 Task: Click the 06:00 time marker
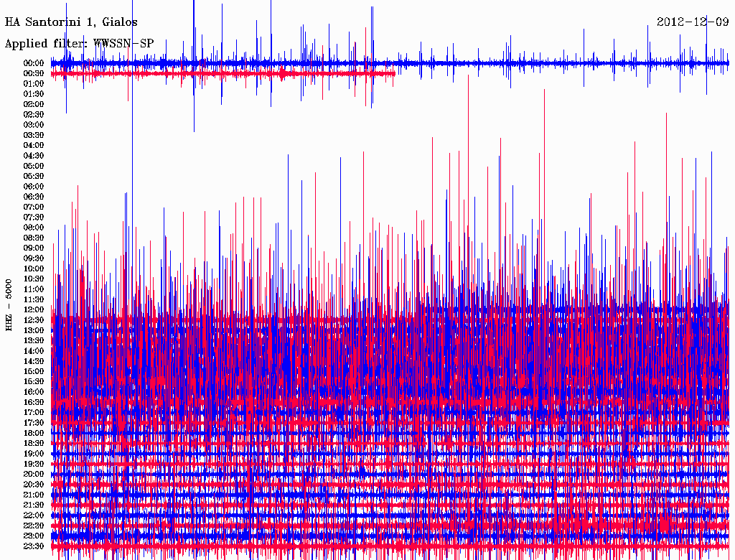click(x=34, y=186)
